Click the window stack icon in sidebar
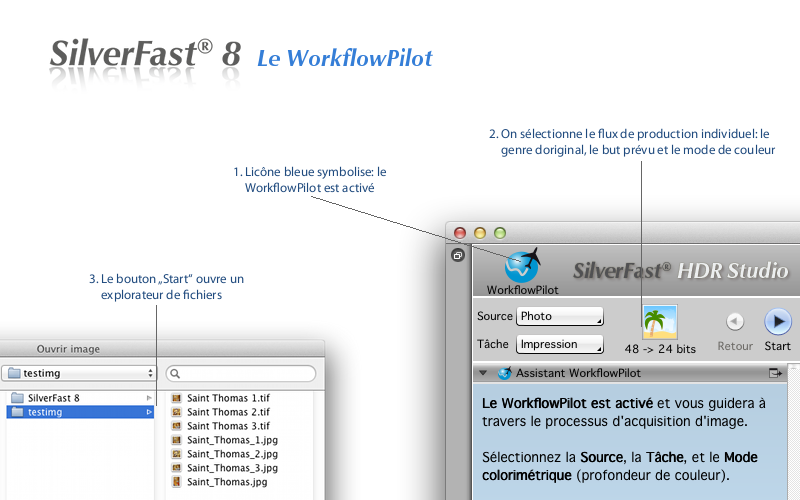 tap(458, 255)
